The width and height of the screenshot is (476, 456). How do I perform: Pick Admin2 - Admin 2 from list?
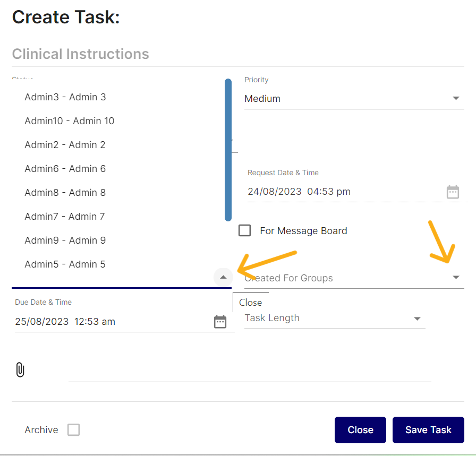pyautogui.click(x=65, y=145)
